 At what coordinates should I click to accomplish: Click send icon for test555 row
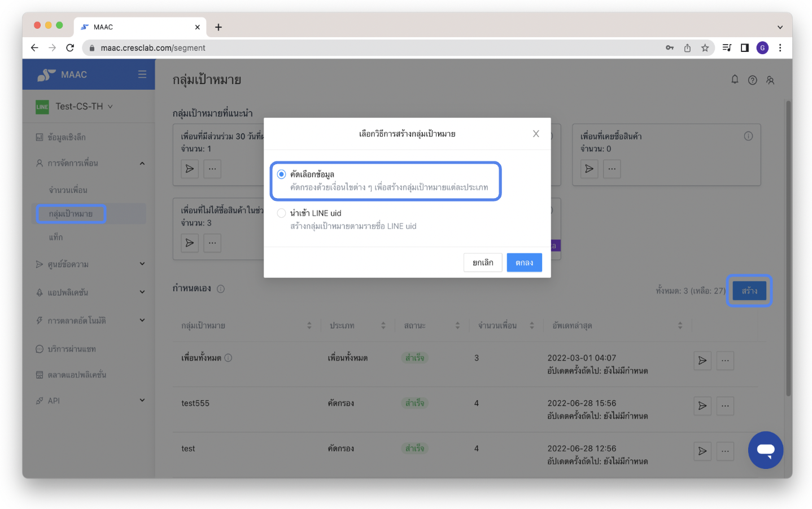(702, 406)
